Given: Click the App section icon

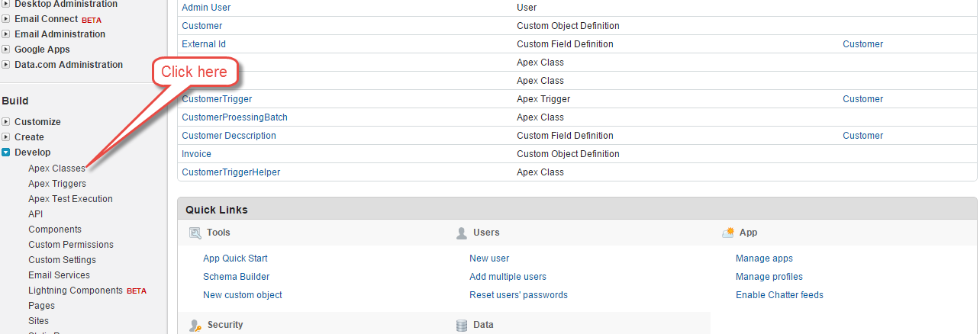Looking at the screenshot, I should pyautogui.click(x=727, y=233).
